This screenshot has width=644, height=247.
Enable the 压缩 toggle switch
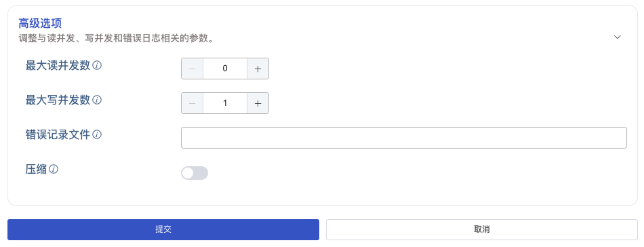[x=195, y=173]
